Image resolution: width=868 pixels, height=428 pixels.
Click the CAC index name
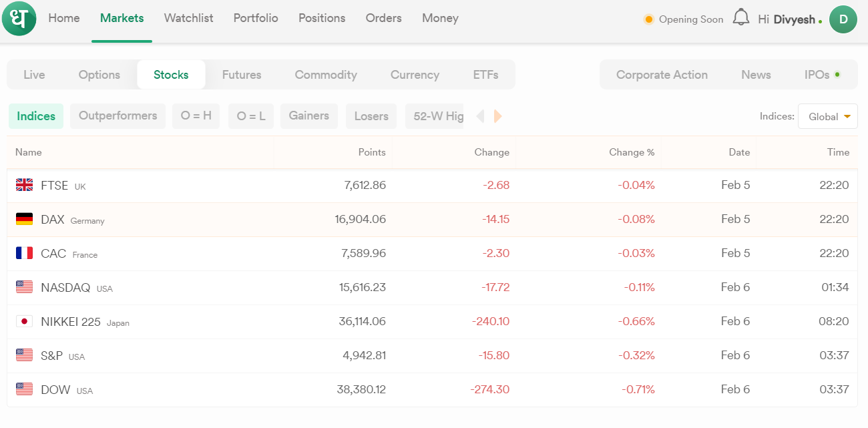tap(53, 254)
